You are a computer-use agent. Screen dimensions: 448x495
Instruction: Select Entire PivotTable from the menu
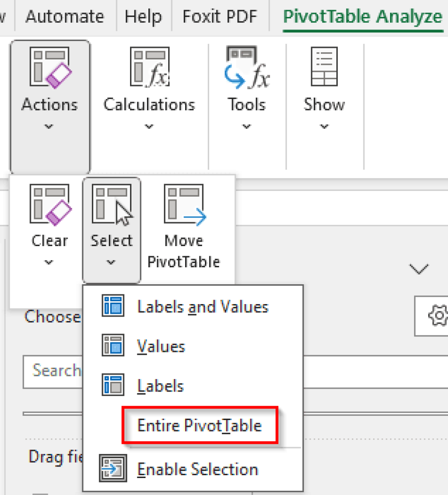coord(200,426)
